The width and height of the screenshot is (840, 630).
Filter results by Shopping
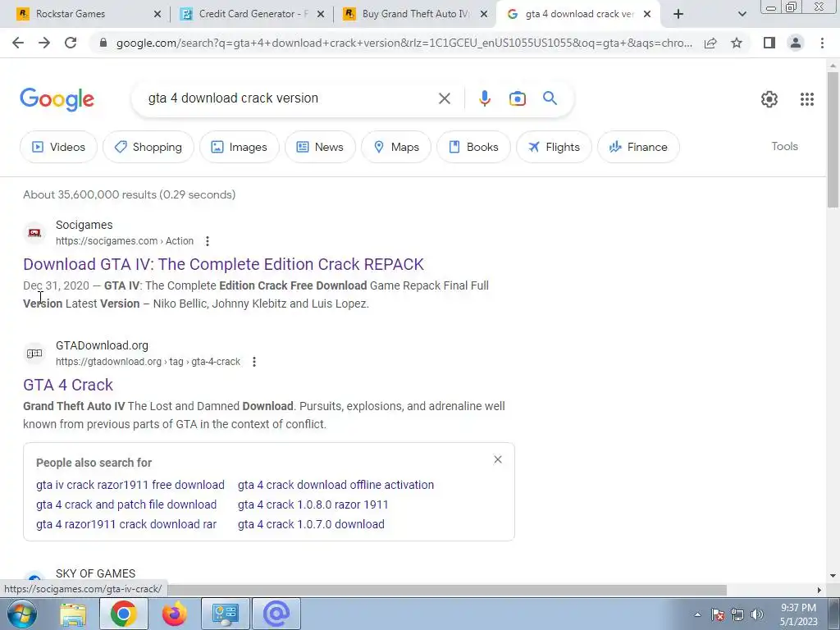tap(148, 147)
